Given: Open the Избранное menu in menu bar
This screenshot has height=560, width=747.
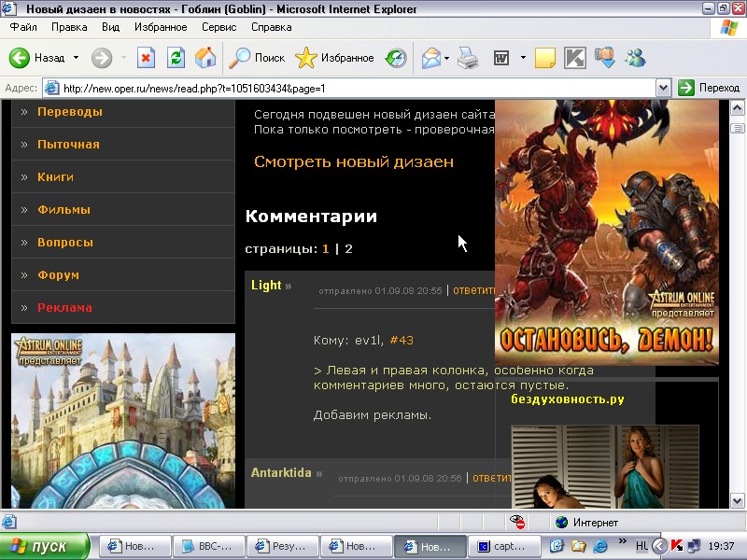Looking at the screenshot, I should 161,27.
